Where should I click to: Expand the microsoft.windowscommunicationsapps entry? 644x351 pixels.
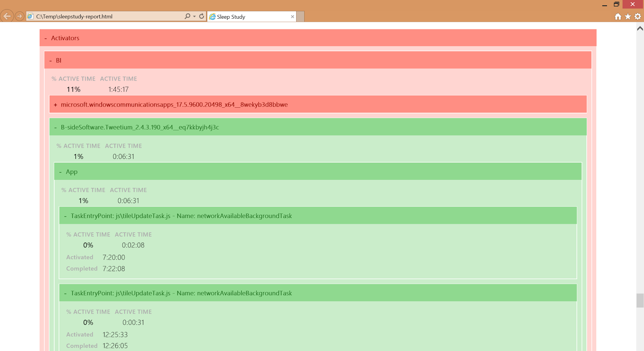(x=318, y=104)
